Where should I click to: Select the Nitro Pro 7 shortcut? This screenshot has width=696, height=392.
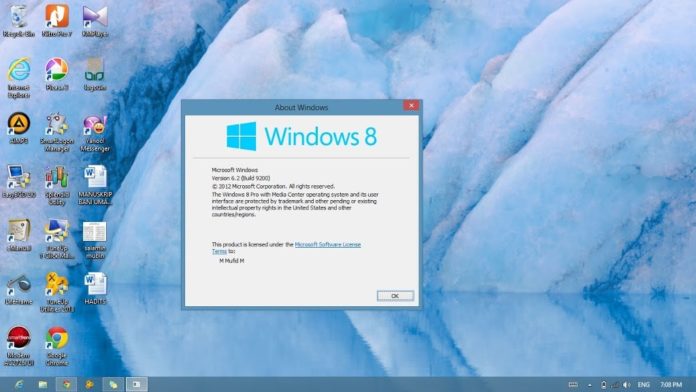pos(57,21)
